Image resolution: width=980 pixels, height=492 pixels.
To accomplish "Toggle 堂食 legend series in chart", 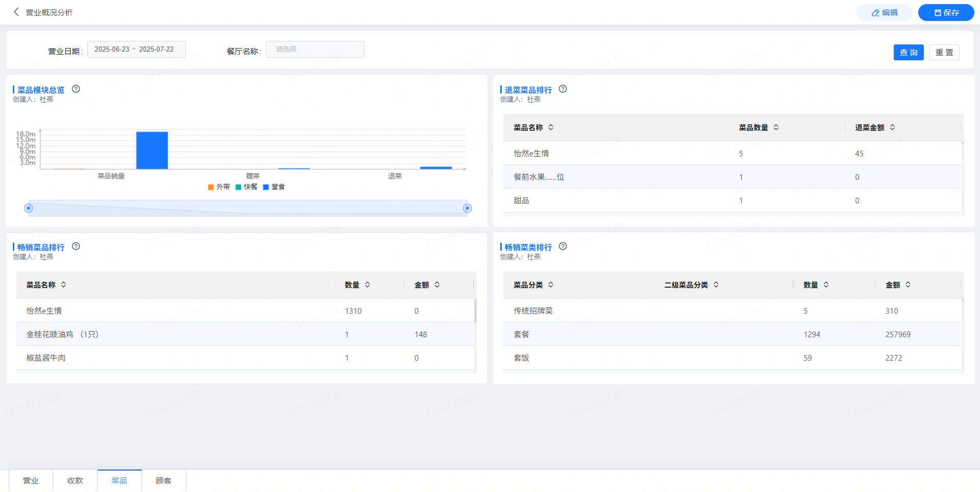I will point(274,187).
